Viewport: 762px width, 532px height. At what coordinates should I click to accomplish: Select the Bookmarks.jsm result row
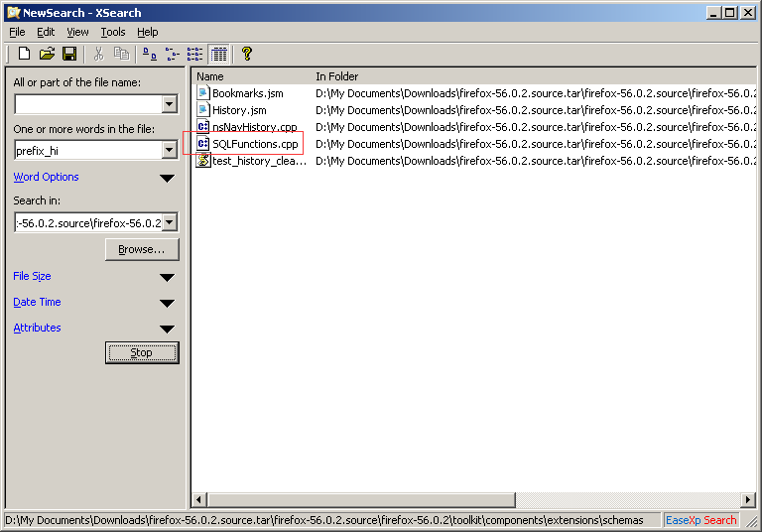pos(248,93)
